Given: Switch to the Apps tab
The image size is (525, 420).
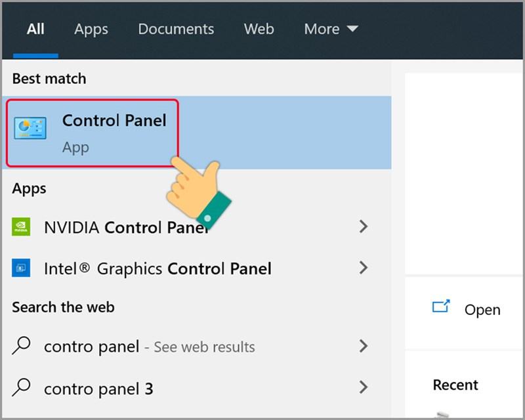Looking at the screenshot, I should click(x=91, y=29).
